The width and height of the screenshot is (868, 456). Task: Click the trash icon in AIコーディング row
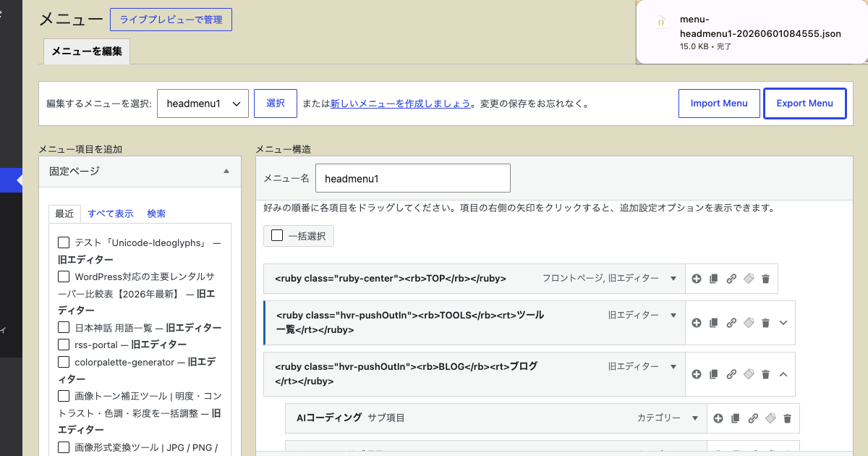[x=788, y=418]
